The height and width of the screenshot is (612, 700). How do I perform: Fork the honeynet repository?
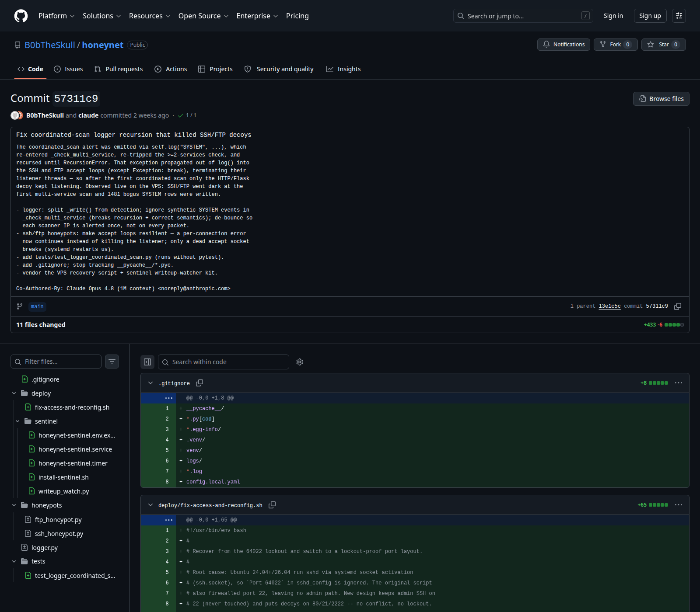pyautogui.click(x=616, y=45)
